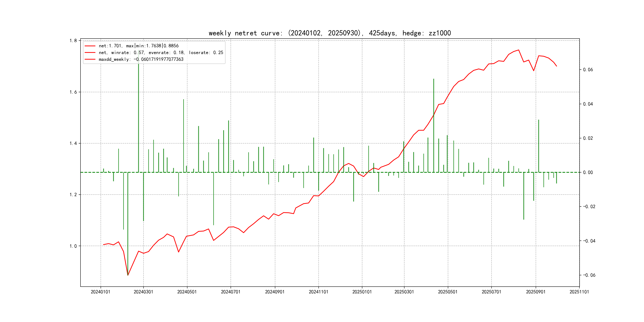Image resolution: width=644 pixels, height=322 pixels.
Task: Click the 20240901 x-axis date label
Action: point(275,292)
